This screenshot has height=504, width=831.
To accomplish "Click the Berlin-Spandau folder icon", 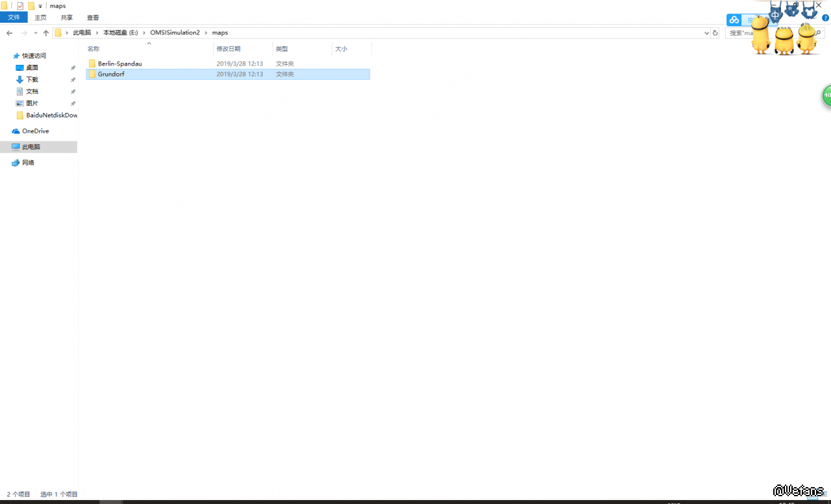I will 92,64.
